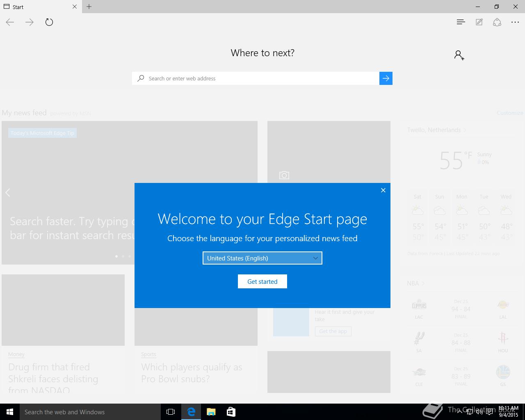Click the Get the app button

tap(333, 331)
